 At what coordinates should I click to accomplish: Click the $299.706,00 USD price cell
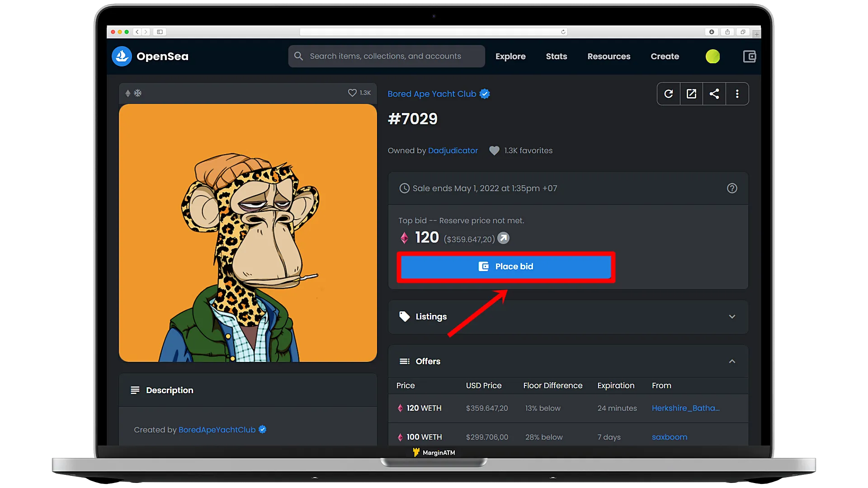pyautogui.click(x=487, y=437)
